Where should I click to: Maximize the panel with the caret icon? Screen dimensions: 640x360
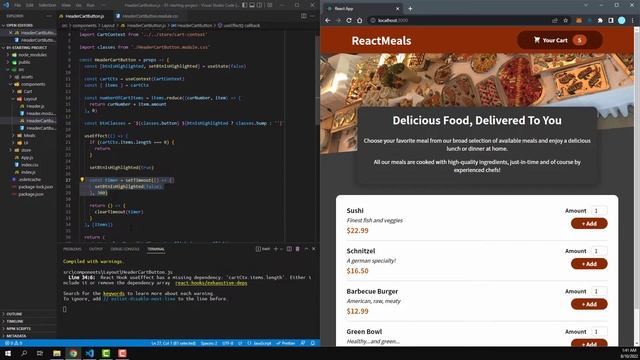click(x=306, y=249)
